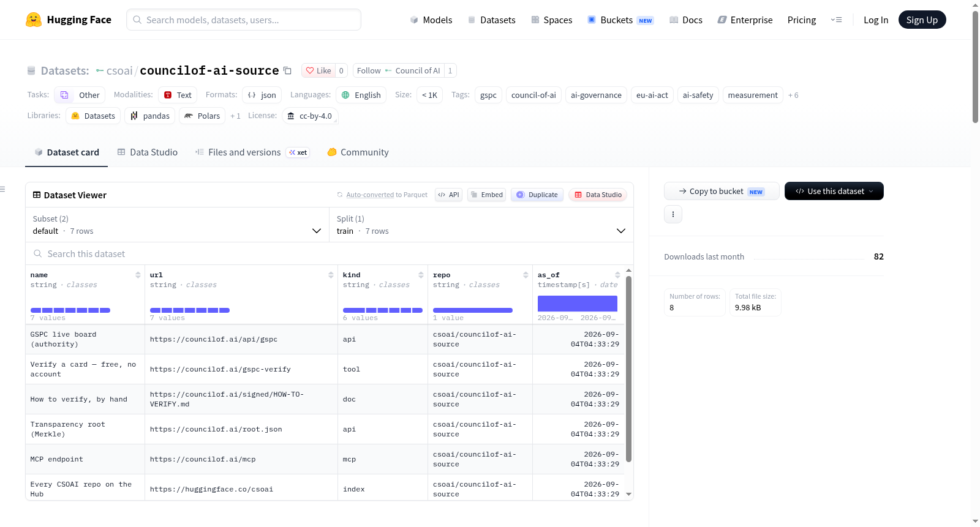This screenshot has height=527, width=980.
Task: Click the xet badge
Action: point(298,152)
